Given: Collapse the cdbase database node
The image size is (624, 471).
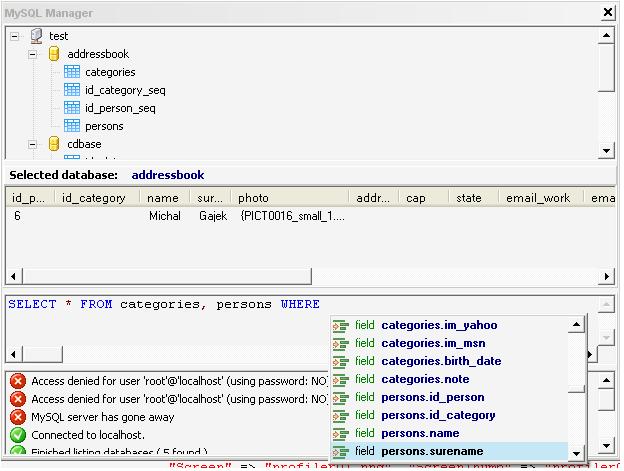Looking at the screenshot, I should [33, 144].
